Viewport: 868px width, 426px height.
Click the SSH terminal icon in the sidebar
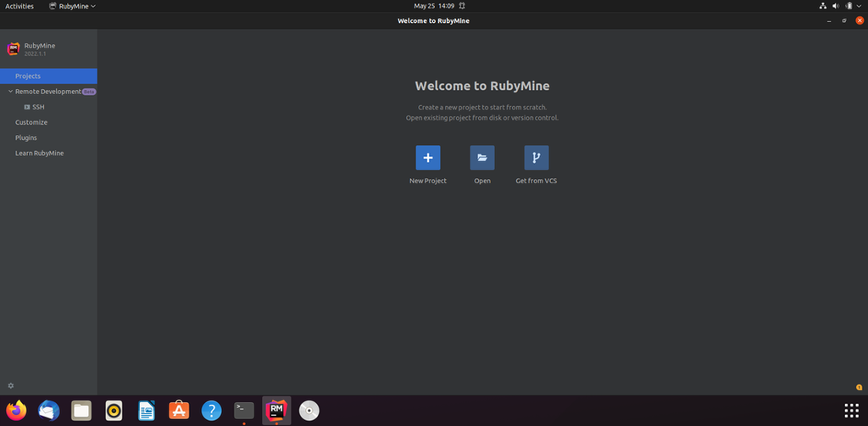pyautogui.click(x=27, y=107)
